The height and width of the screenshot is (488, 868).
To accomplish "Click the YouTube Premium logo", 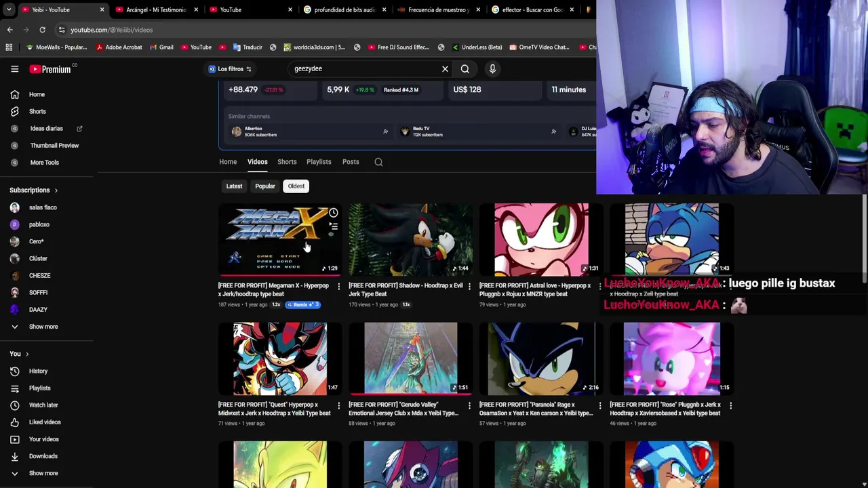I will [50, 68].
